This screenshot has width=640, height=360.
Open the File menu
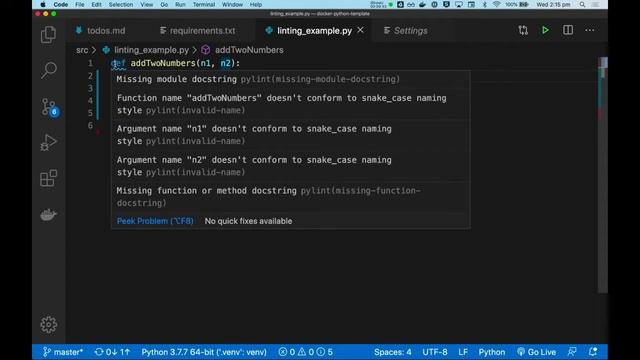click(x=80, y=4)
